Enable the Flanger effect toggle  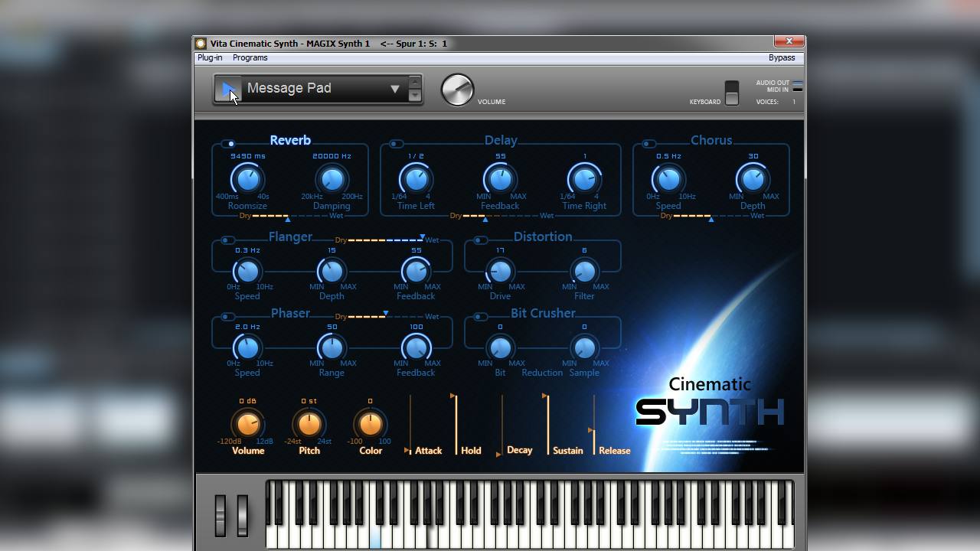pos(227,240)
